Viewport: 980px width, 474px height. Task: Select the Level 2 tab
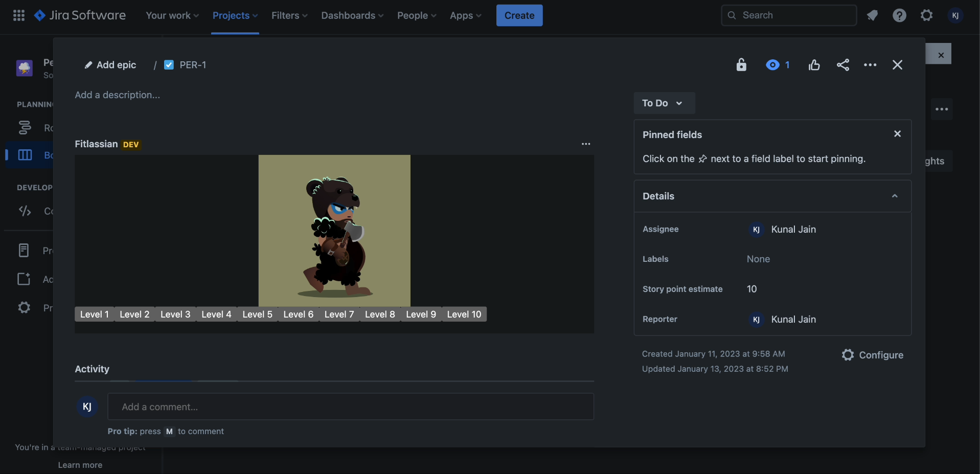tap(134, 314)
